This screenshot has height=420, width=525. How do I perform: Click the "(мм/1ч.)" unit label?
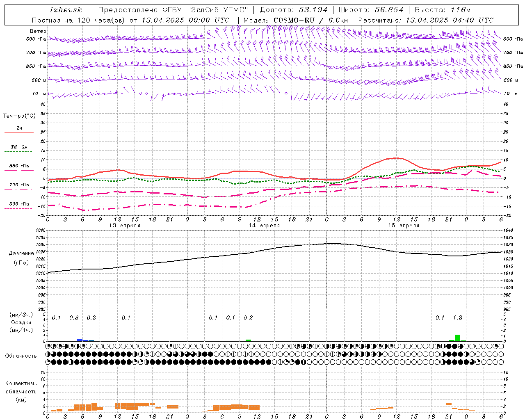point(21,330)
